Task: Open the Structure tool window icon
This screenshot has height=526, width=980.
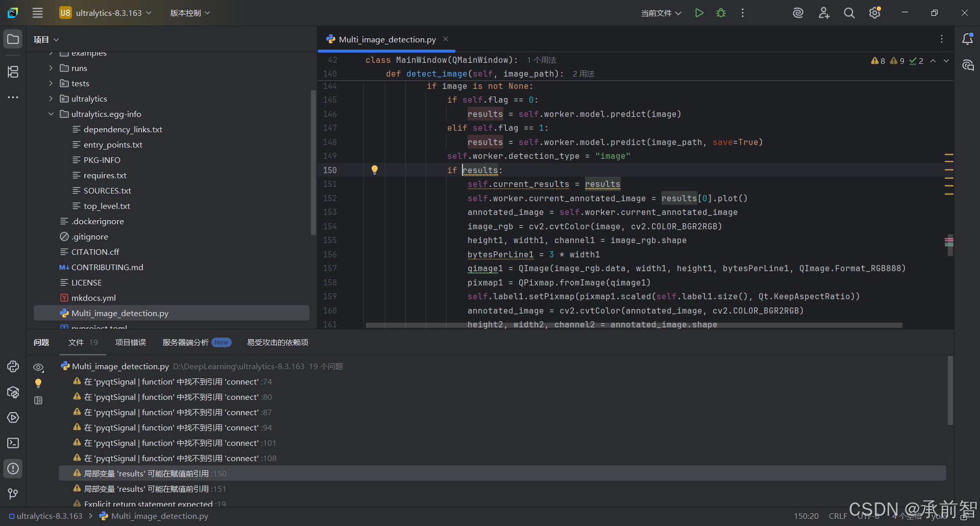Action: coord(13,72)
